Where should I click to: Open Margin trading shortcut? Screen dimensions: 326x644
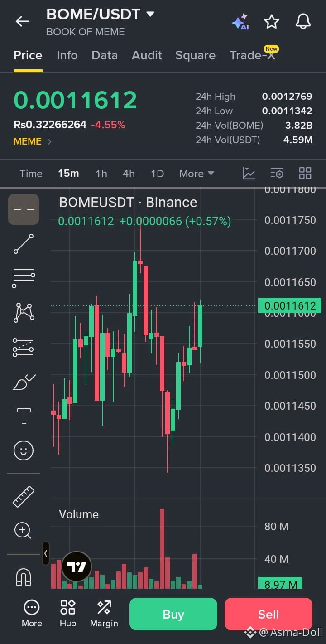click(x=104, y=614)
